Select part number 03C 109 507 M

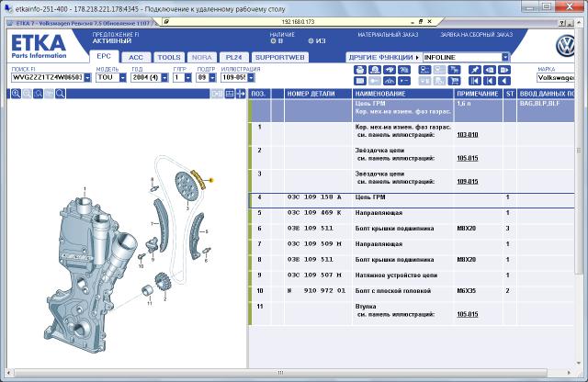click(x=314, y=275)
